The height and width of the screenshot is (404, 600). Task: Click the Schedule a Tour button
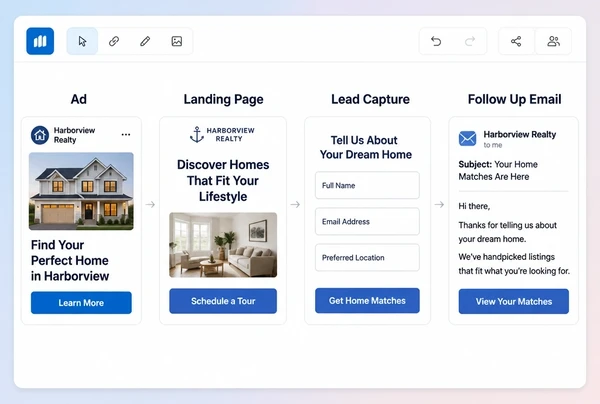coord(223,301)
